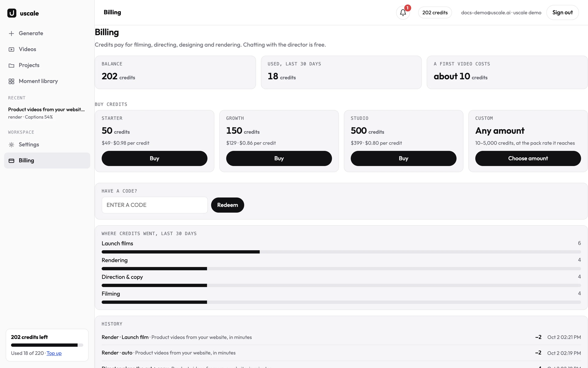This screenshot has width=588, height=368.
Task: Click the Filming usage bar
Action: [341, 302]
